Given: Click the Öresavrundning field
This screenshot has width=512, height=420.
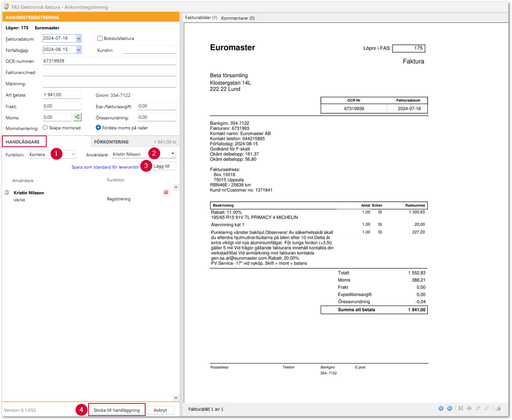Looking at the screenshot, I should pyautogui.click(x=157, y=117).
